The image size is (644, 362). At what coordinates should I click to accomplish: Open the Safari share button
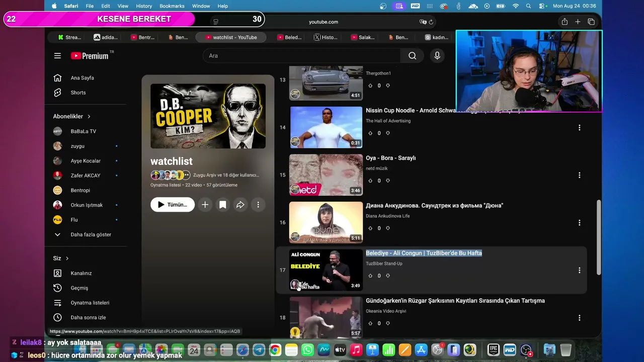click(x=565, y=22)
